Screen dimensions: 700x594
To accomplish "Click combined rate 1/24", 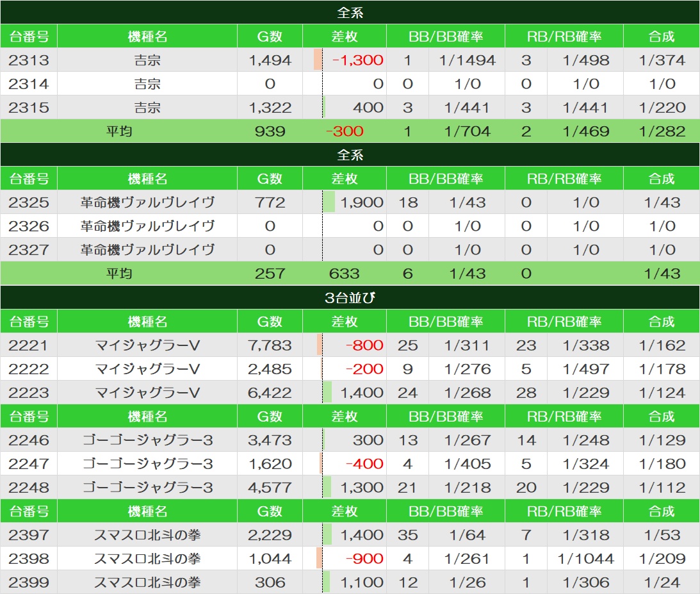I will (662, 582).
